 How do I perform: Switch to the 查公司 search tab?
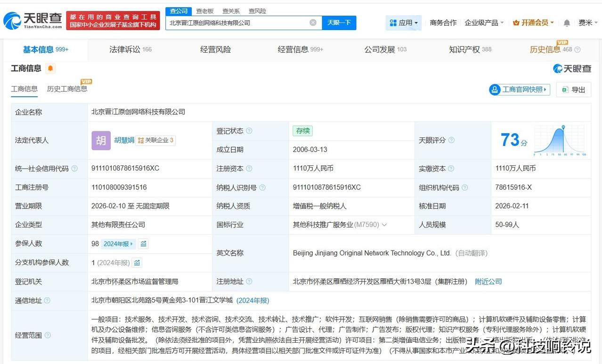[x=179, y=11]
